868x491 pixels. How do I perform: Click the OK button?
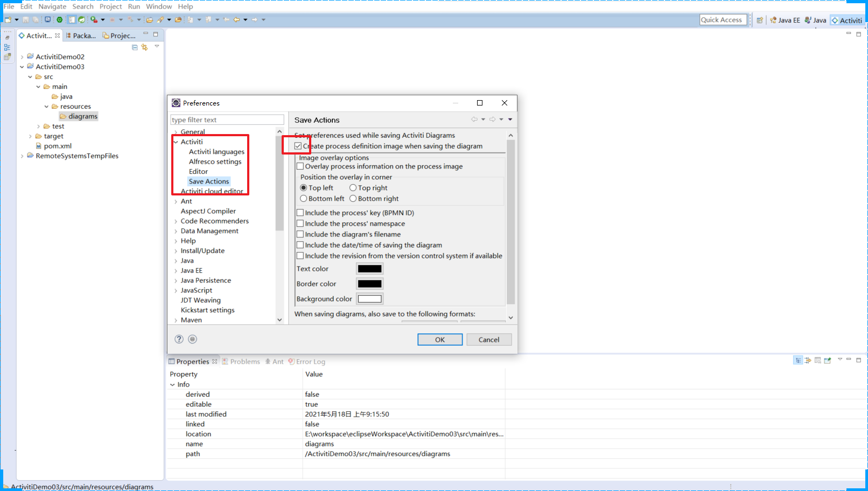coord(440,340)
